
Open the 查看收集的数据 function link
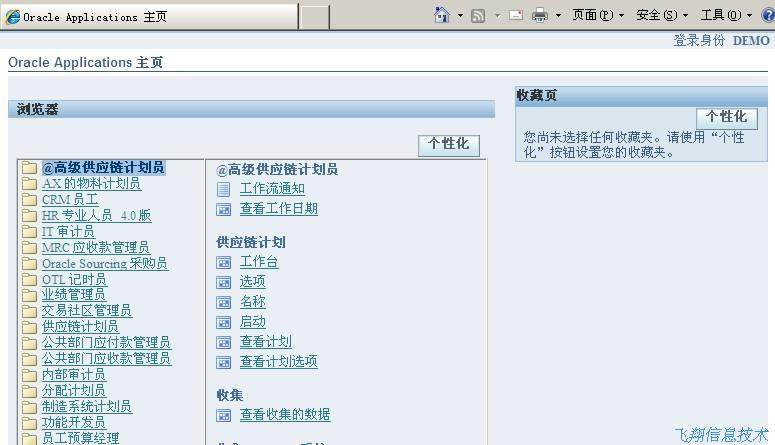(285, 414)
